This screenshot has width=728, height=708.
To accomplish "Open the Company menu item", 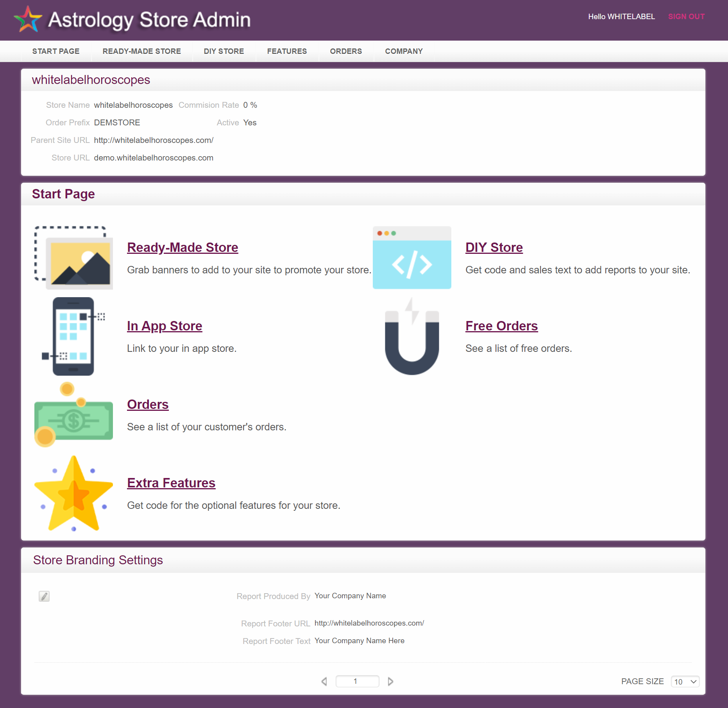I will [x=404, y=51].
